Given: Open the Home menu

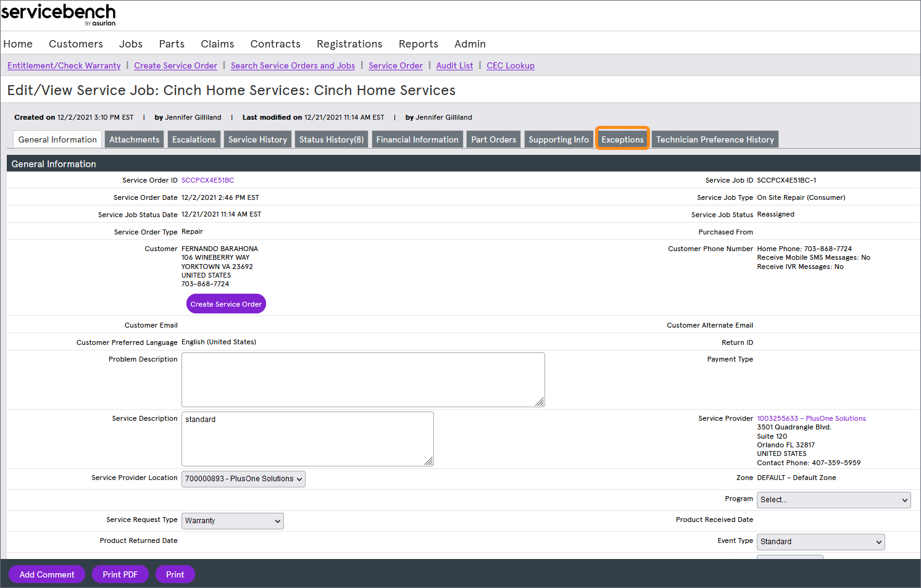Looking at the screenshot, I should click(18, 44).
